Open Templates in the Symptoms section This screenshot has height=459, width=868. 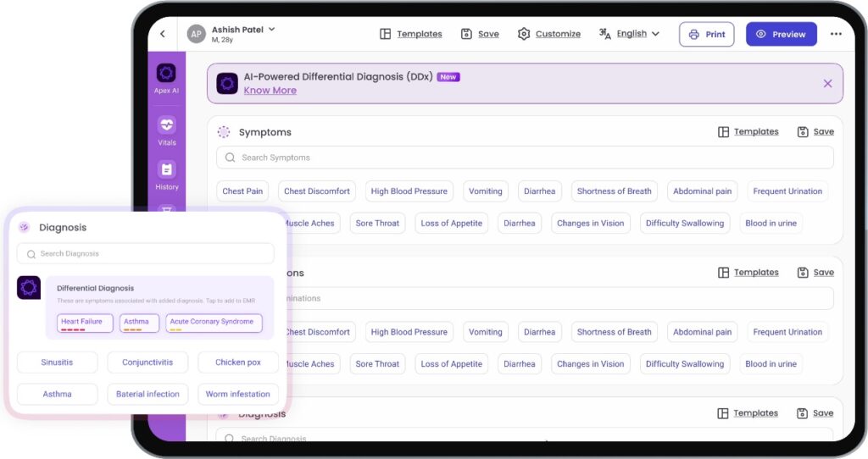click(748, 132)
